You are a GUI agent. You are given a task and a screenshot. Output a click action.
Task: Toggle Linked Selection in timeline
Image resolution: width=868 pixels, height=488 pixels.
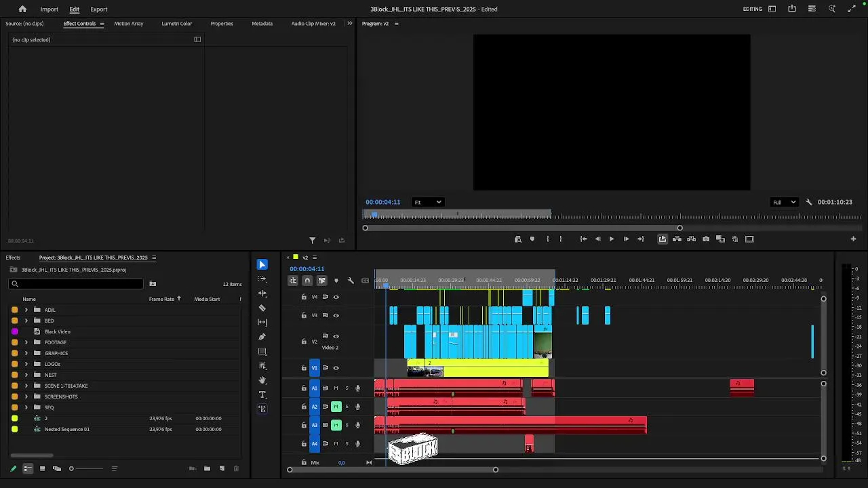point(321,281)
